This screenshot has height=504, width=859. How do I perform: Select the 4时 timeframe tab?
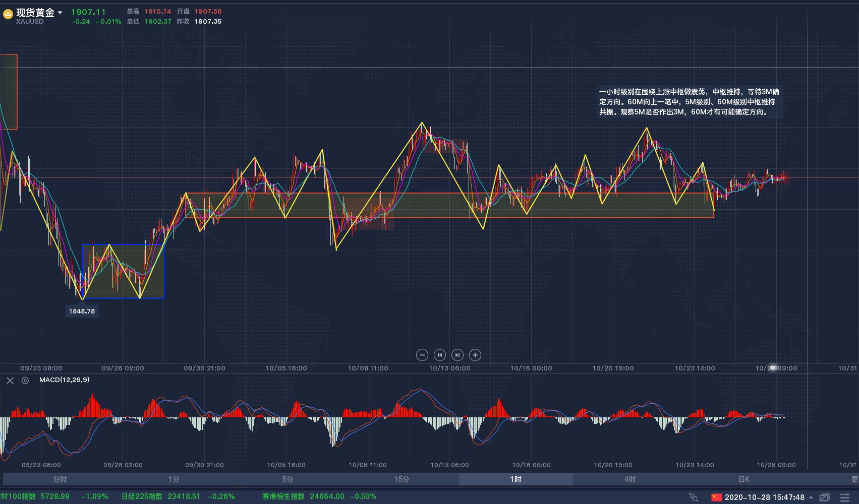(x=630, y=479)
